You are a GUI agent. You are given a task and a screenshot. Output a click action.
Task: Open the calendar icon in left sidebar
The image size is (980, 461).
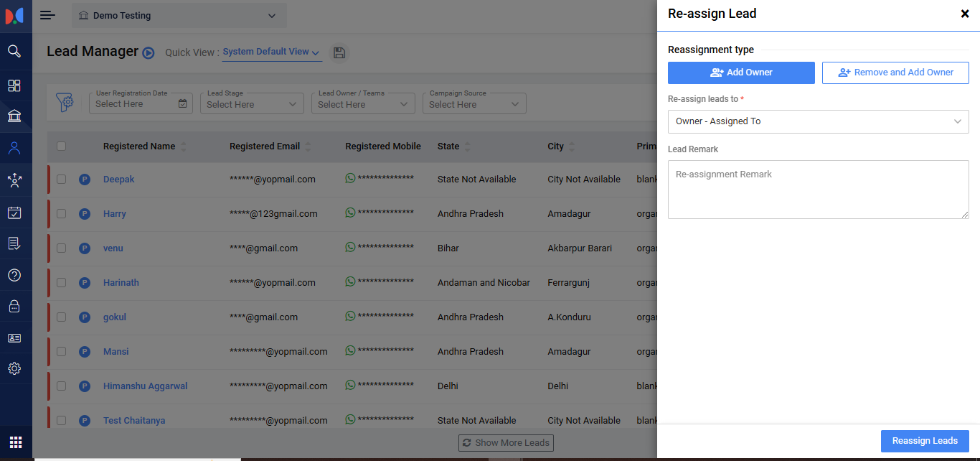(x=14, y=213)
